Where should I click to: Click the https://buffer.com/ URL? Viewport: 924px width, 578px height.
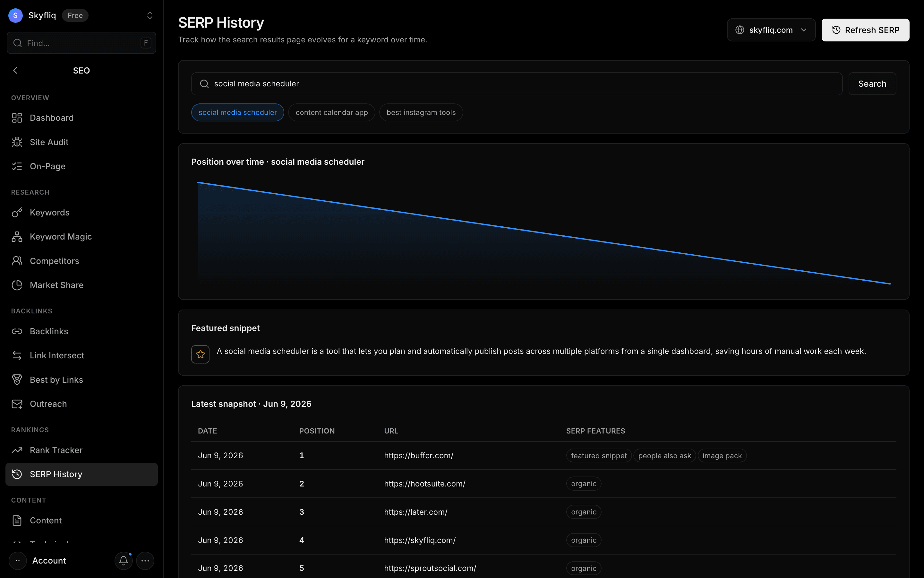pos(419,456)
